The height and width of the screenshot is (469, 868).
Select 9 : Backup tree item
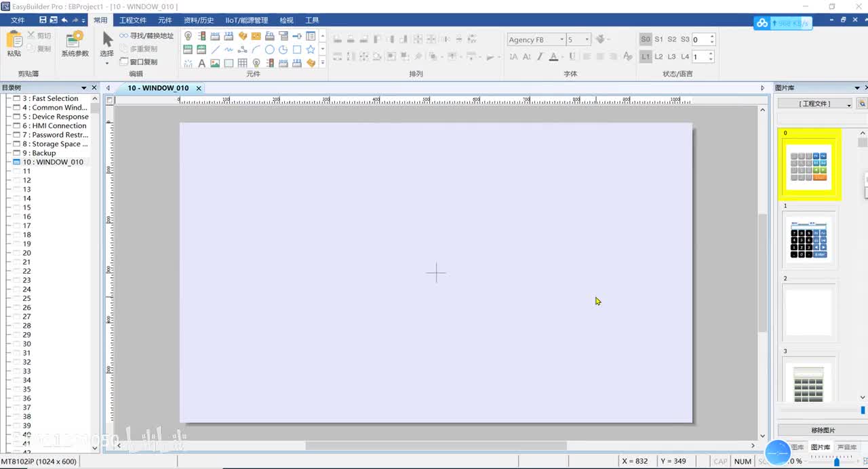coord(39,153)
